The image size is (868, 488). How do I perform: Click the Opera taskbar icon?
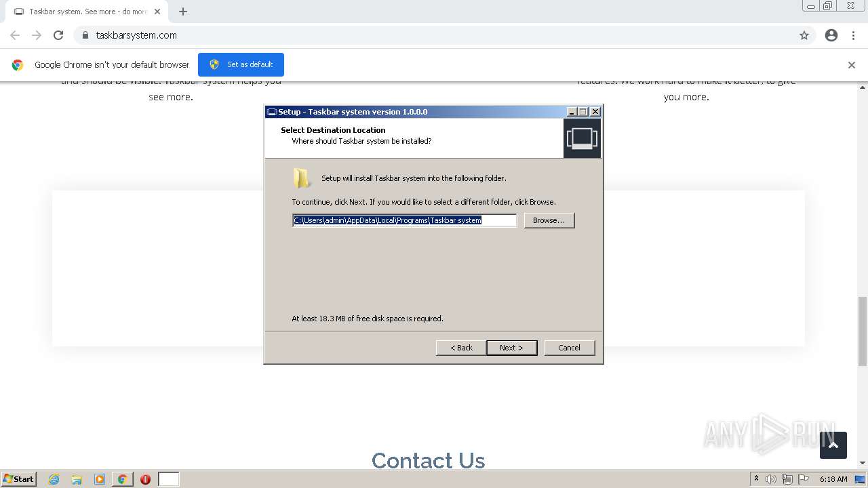[x=145, y=479]
